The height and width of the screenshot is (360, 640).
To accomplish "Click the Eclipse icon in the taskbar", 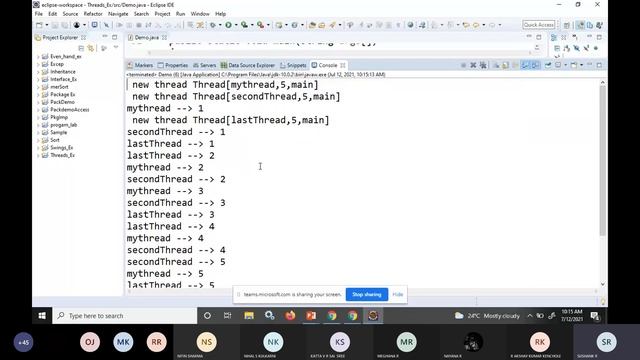I will pyautogui.click(x=373, y=316).
